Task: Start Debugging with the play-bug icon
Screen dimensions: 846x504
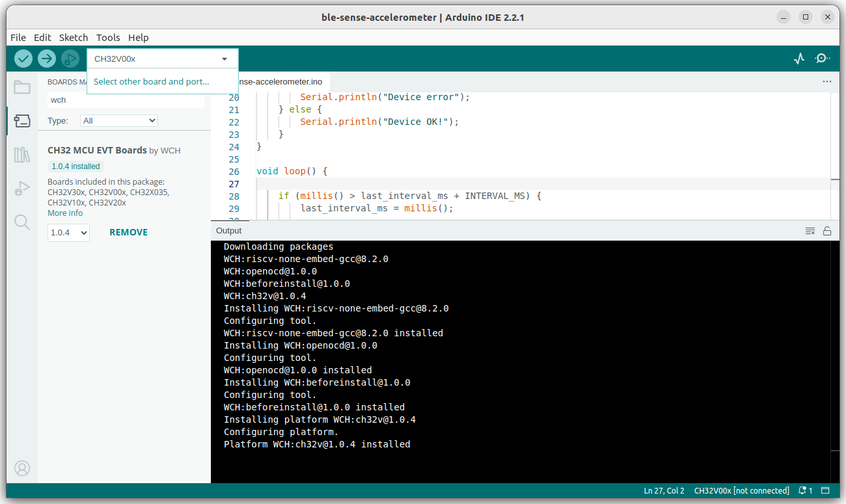Action: pos(70,59)
